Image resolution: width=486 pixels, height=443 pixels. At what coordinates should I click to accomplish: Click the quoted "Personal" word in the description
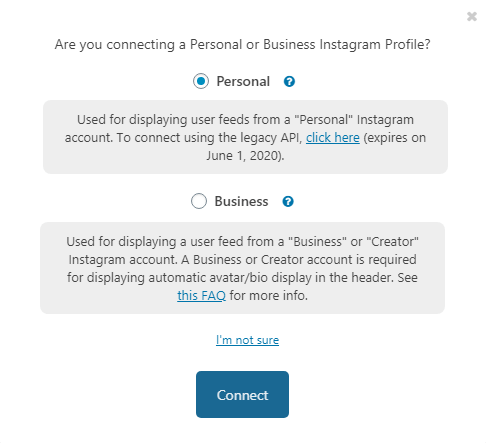click(x=323, y=119)
